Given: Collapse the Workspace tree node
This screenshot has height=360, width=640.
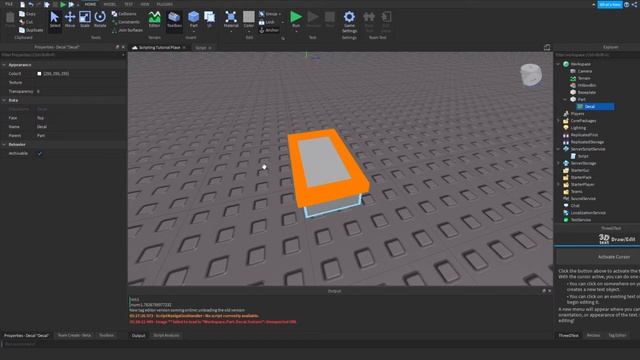Looking at the screenshot, I should (x=558, y=64).
